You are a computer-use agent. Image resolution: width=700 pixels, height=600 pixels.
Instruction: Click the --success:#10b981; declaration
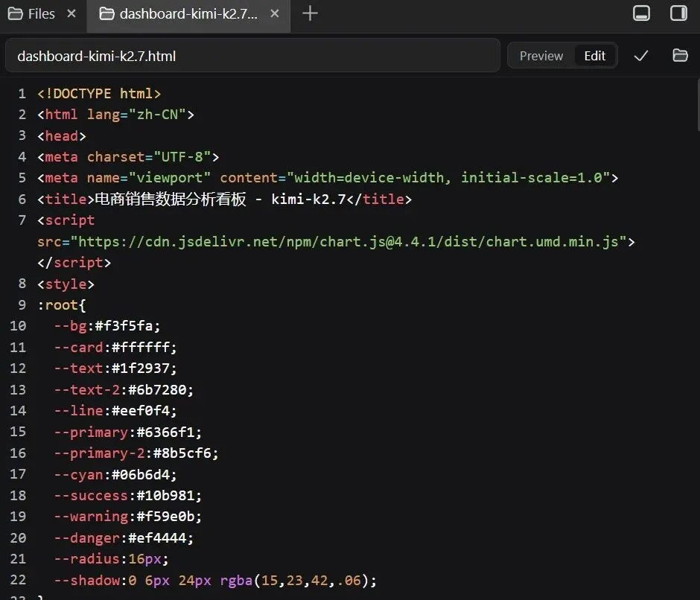[x=127, y=496]
